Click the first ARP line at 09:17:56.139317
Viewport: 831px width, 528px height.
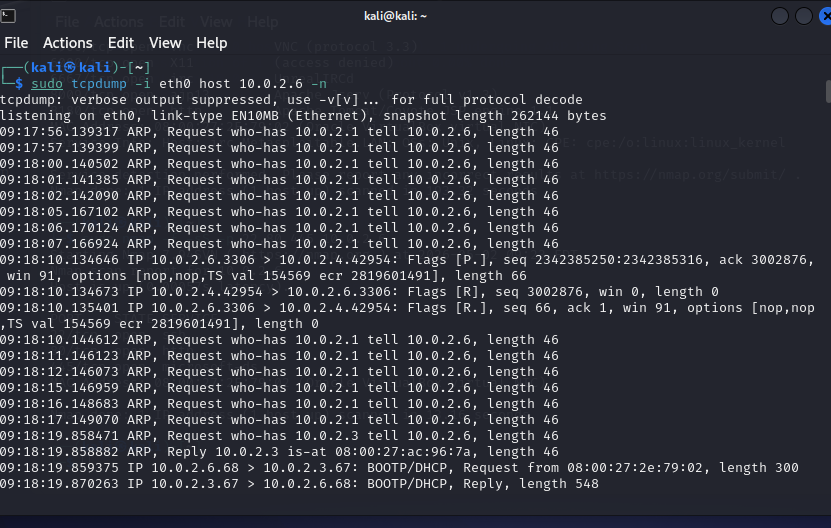pyautogui.click(x=279, y=131)
